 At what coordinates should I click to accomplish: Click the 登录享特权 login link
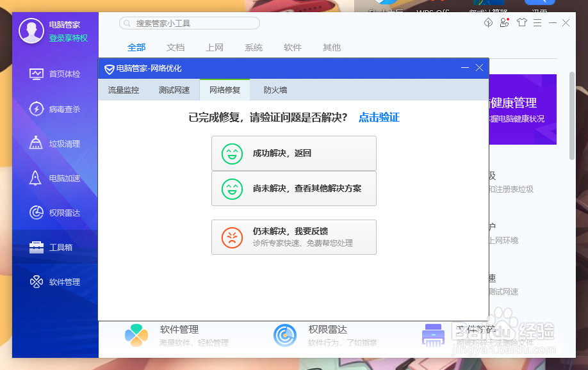(x=69, y=38)
